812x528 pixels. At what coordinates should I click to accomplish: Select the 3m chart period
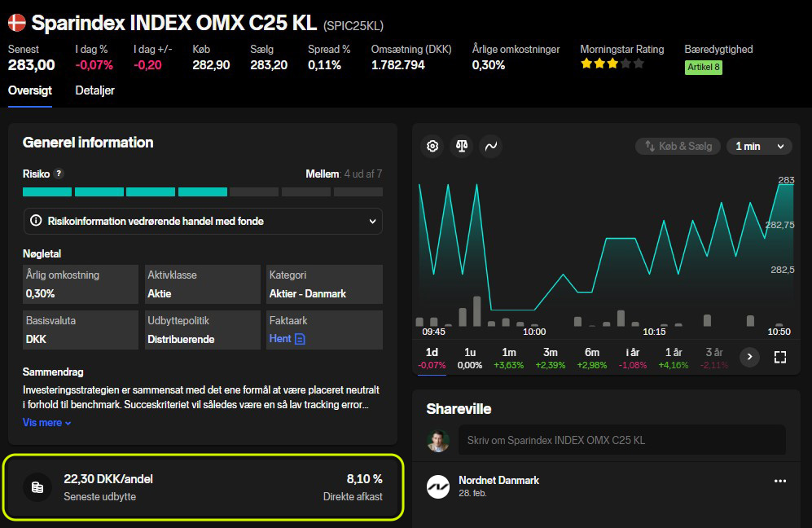[x=550, y=358]
